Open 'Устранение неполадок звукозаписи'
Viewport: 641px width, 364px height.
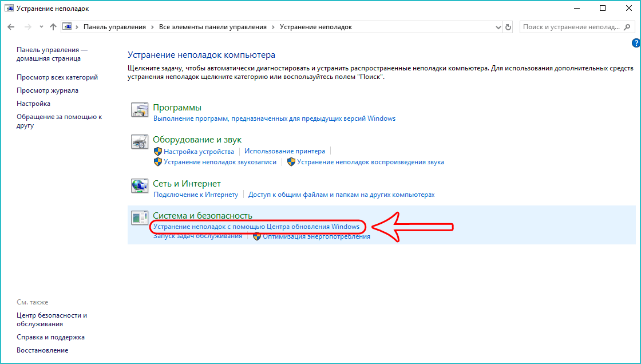pos(220,162)
